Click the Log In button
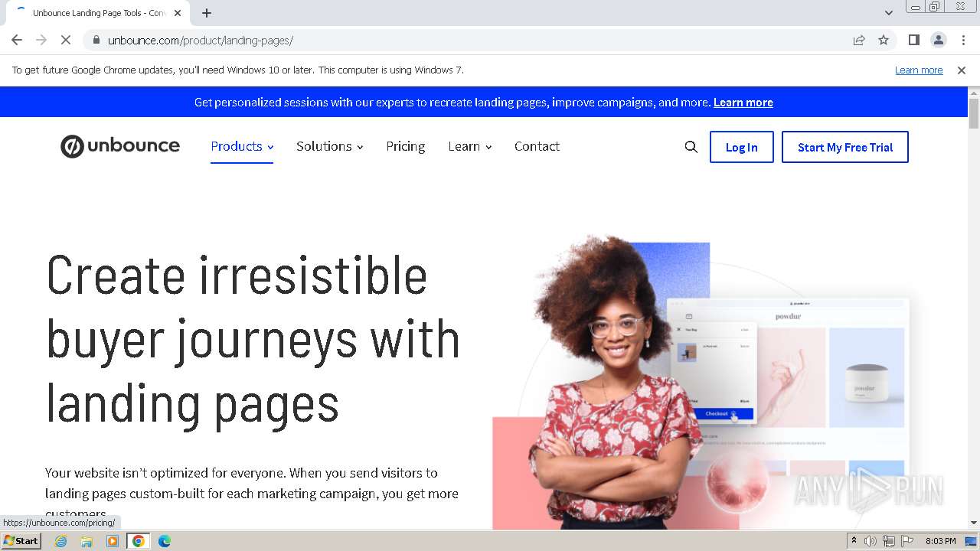 (741, 147)
